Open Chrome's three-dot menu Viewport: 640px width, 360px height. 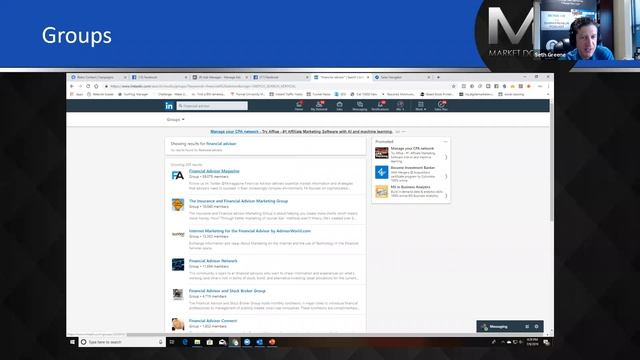tap(548, 86)
